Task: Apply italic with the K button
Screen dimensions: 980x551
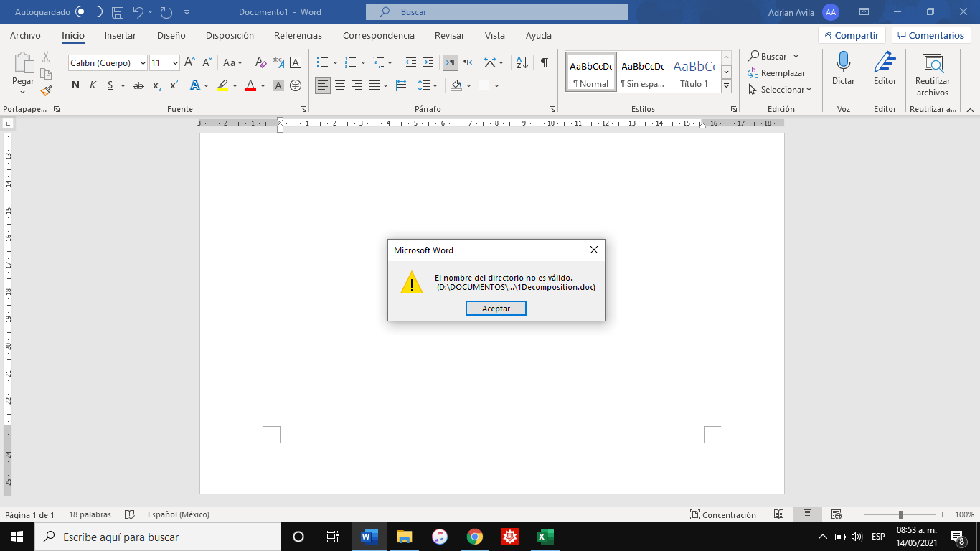Action: pyautogui.click(x=93, y=85)
